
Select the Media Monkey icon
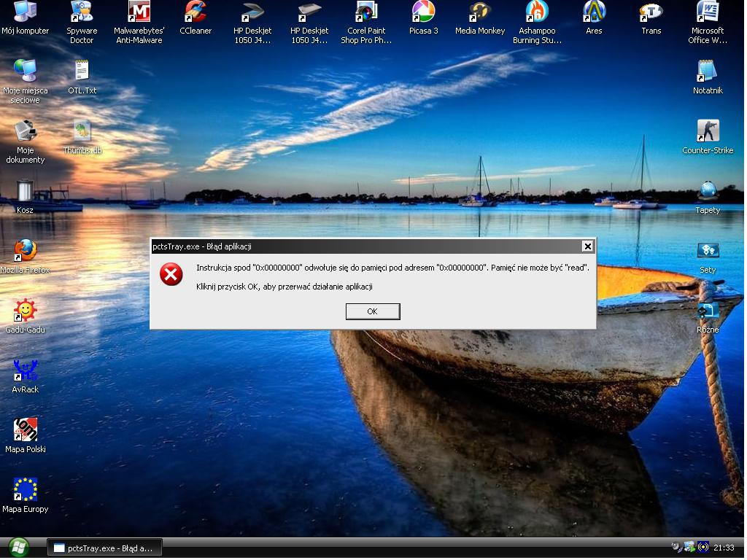(480, 12)
